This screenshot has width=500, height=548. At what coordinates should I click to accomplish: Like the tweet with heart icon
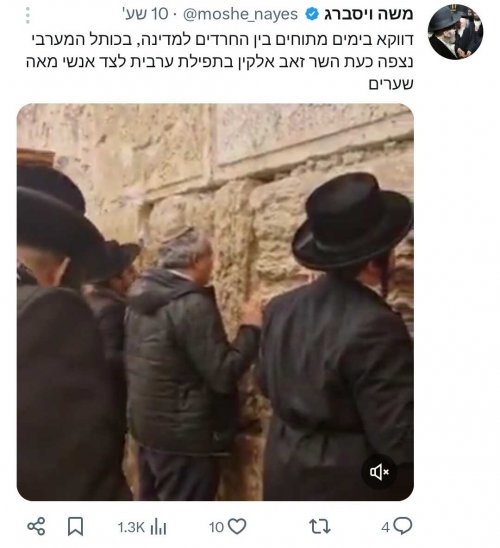pyautogui.click(x=237, y=526)
